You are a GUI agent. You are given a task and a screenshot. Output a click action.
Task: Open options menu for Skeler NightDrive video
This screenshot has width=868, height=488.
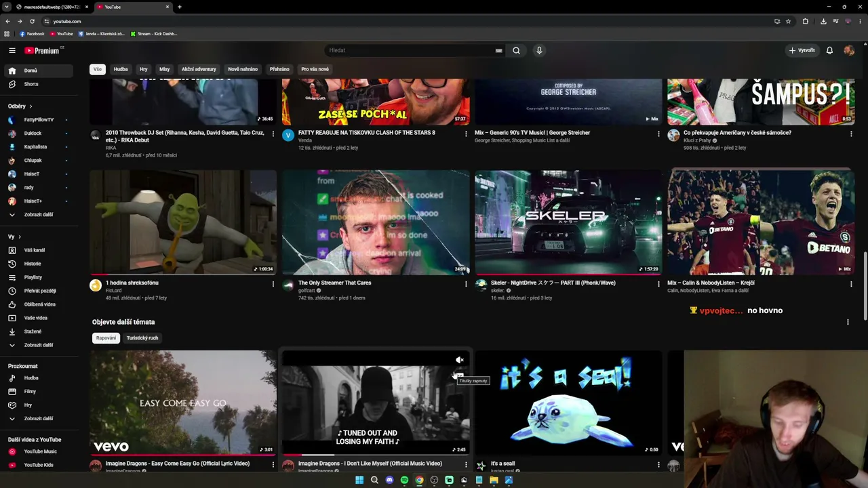(x=658, y=284)
